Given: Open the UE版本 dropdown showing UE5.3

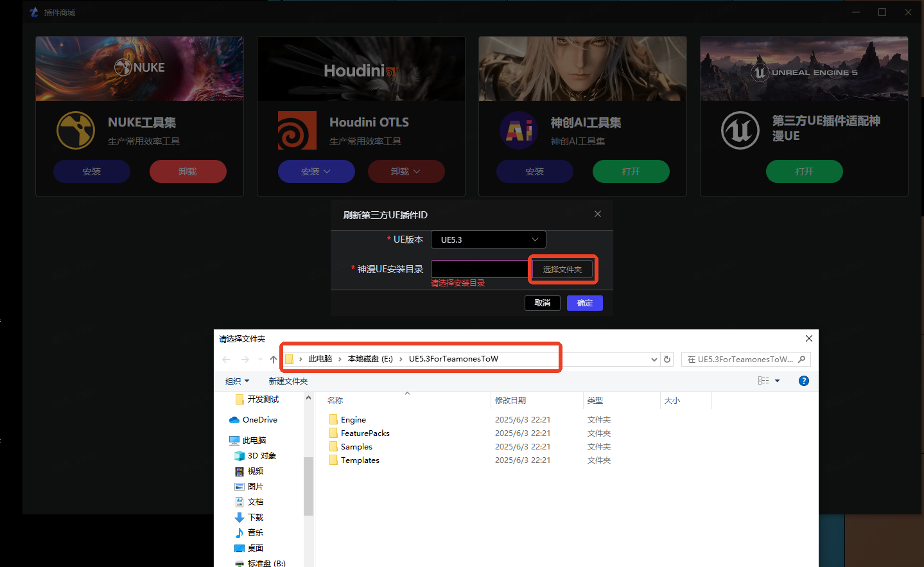Looking at the screenshot, I should pos(489,240).
